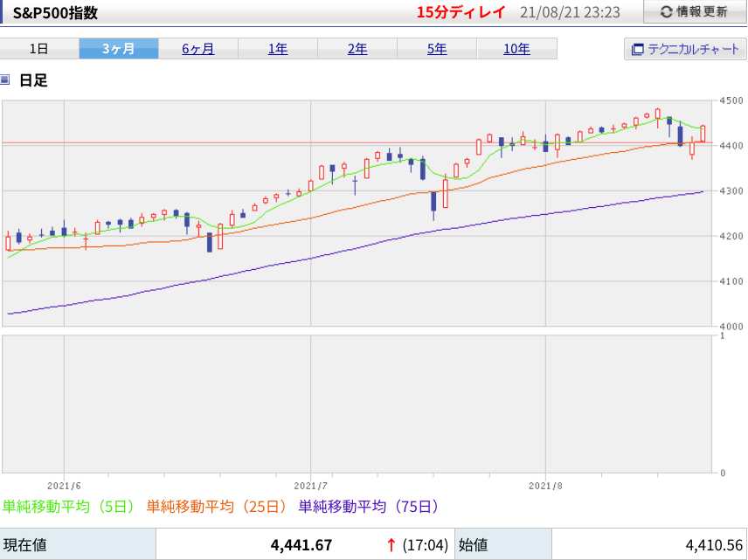Click the 単純移動平均（75日） legend label
Image resolution: width=748 pixels, height=560 pixels.
[x=370, y=506]
